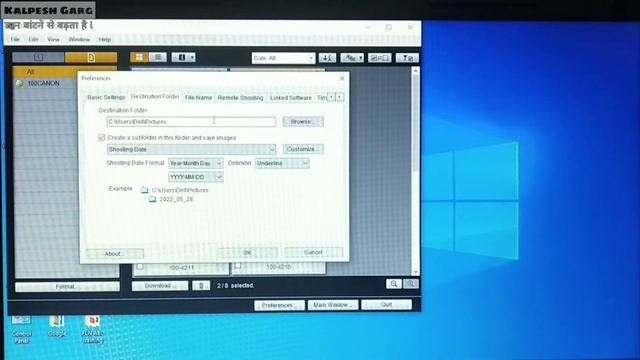Click the 100-4210 thumbnail label
Viewport: 640px width, 360px height.
[278, 267]
